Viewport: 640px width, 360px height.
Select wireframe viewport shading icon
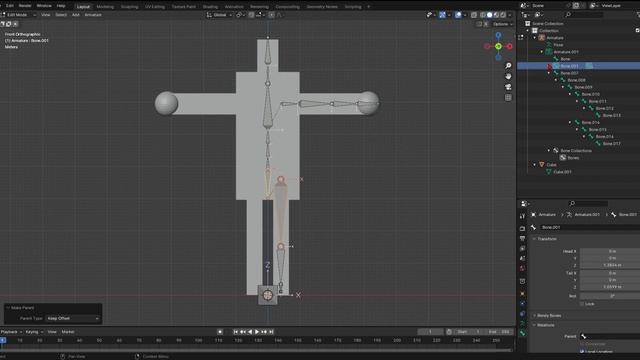pyautogui.click(x=483, y=15)
